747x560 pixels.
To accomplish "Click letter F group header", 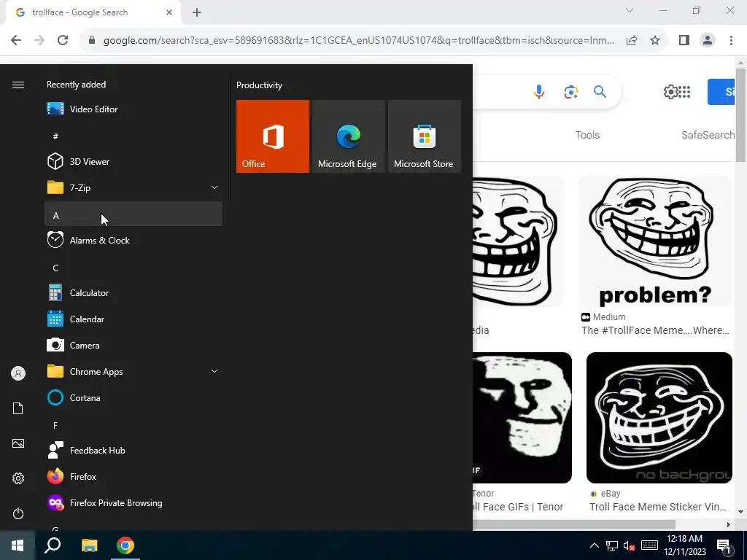I will (133, 425).
